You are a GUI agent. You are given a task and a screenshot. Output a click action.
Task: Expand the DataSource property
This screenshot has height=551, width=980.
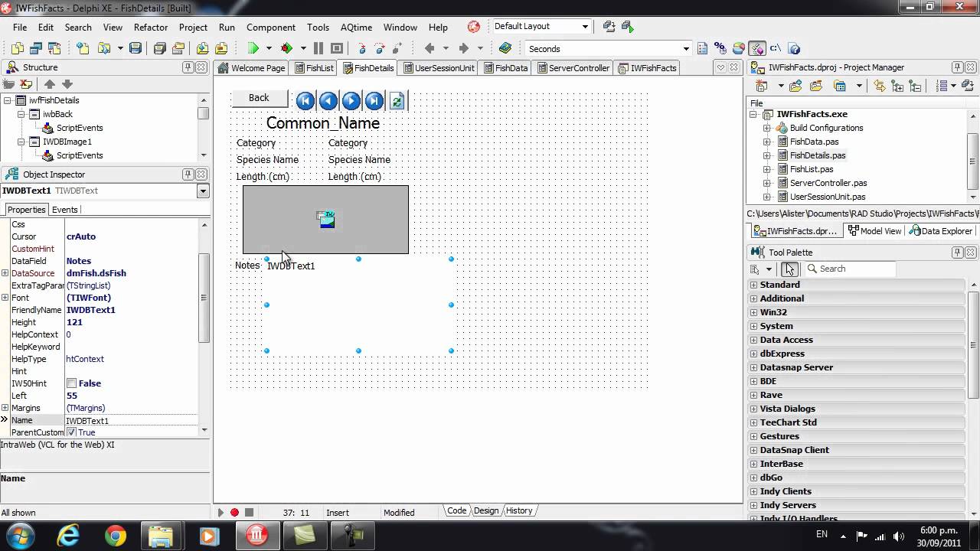(5, 273)
